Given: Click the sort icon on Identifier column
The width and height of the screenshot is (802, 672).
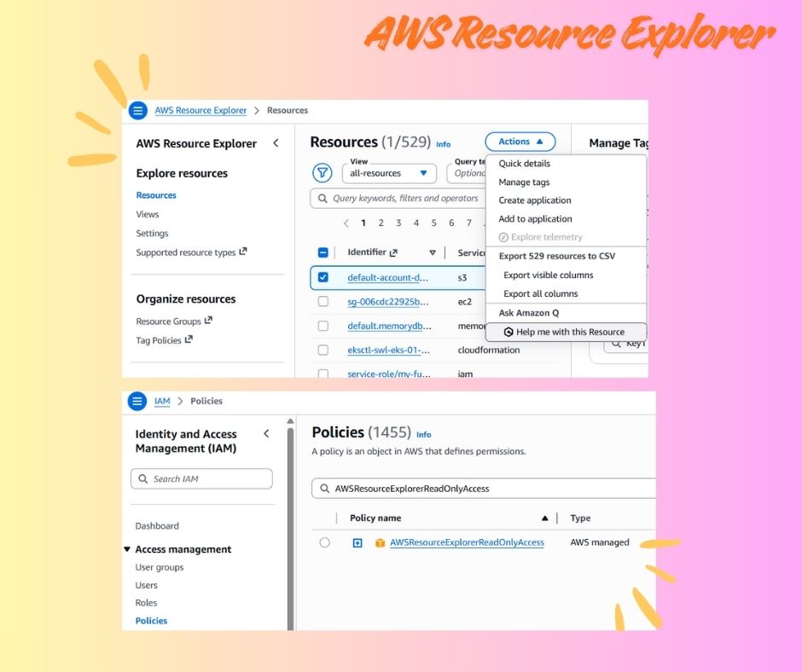Looking at the screenshot, I should click(433, 252).
